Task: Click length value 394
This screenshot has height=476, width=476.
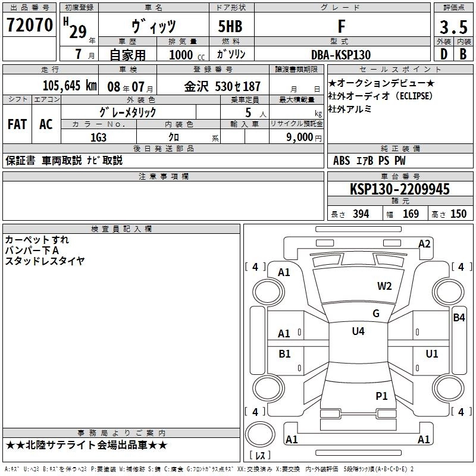Action: 361,214
